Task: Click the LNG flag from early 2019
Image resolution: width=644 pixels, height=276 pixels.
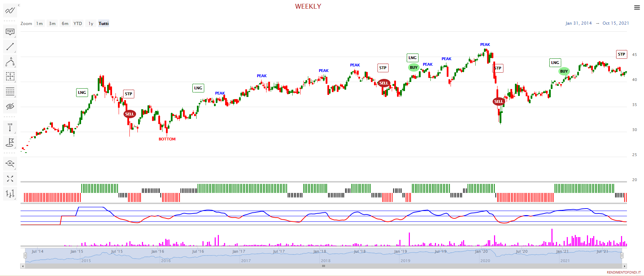Action: click(413, 58)
